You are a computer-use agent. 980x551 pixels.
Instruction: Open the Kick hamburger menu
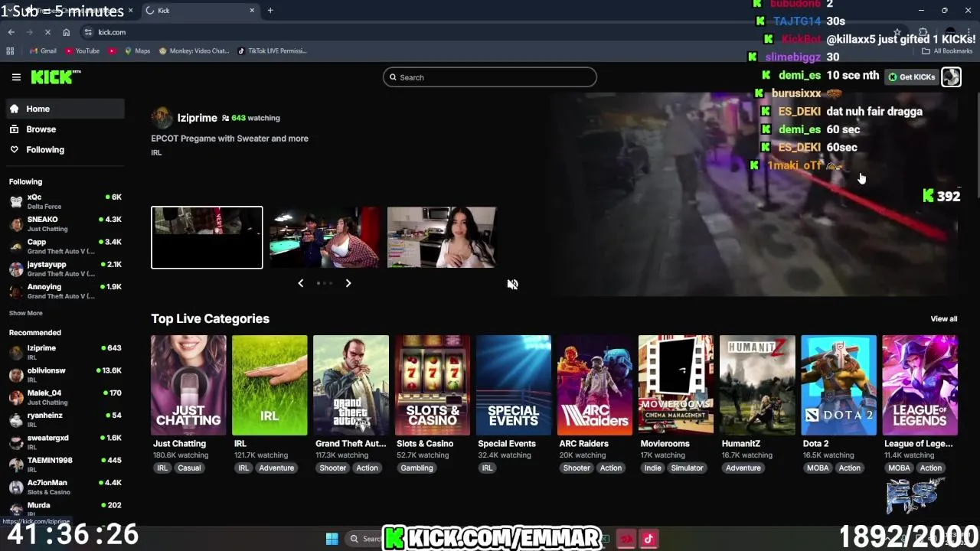(16, 77)
